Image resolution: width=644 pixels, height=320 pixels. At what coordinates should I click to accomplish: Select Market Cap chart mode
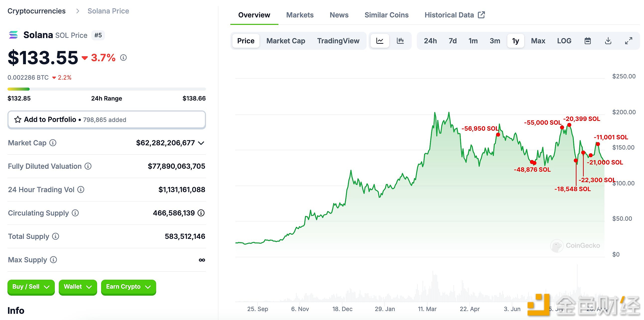(x=286, y=41)
